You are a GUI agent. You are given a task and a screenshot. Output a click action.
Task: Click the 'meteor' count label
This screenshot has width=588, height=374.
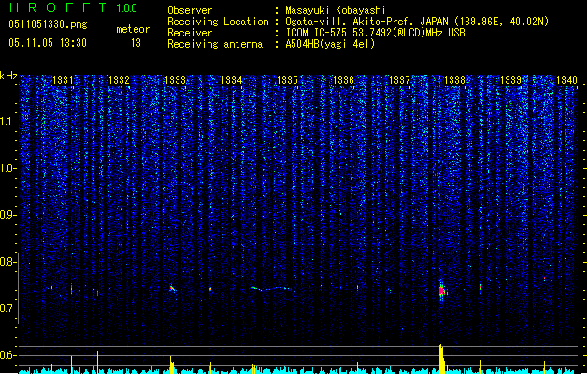[133, 29]
